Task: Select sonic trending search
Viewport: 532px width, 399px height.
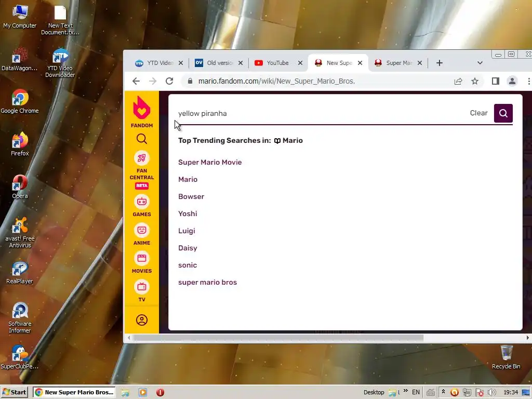Action: click(x=187, y=265)
